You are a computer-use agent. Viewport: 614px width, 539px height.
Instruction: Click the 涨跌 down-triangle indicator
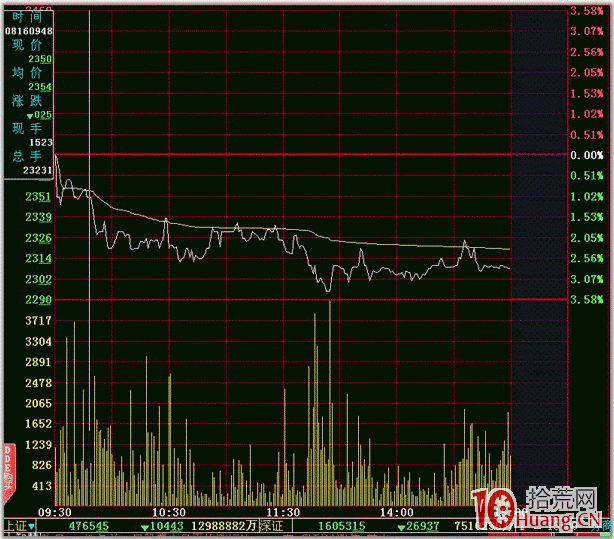[x=30, y=116]
